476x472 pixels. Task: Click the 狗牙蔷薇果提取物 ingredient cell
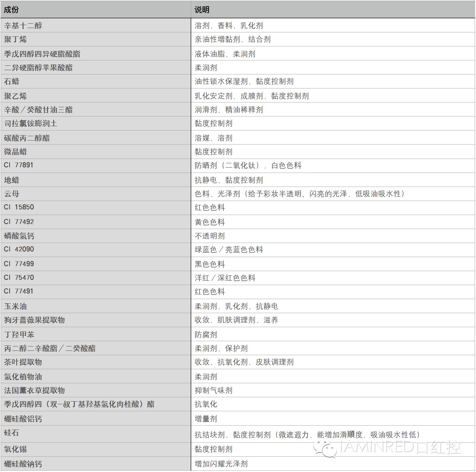tap(34, 320)
